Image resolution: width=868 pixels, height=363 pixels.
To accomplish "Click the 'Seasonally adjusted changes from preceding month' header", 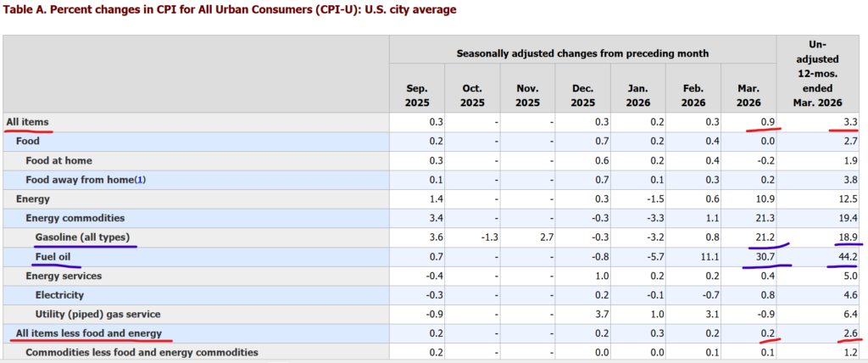I will pyautogui.click(x=583, y=53).
